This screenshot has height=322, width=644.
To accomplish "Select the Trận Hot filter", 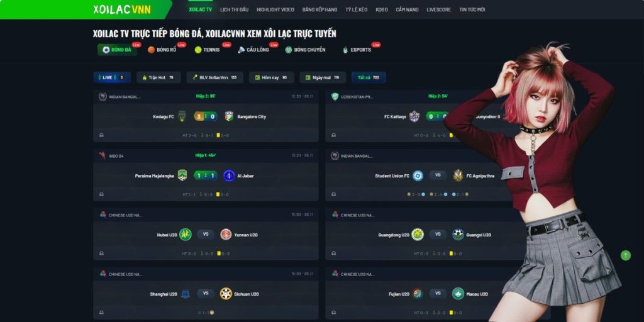I will tap(158, 77).
